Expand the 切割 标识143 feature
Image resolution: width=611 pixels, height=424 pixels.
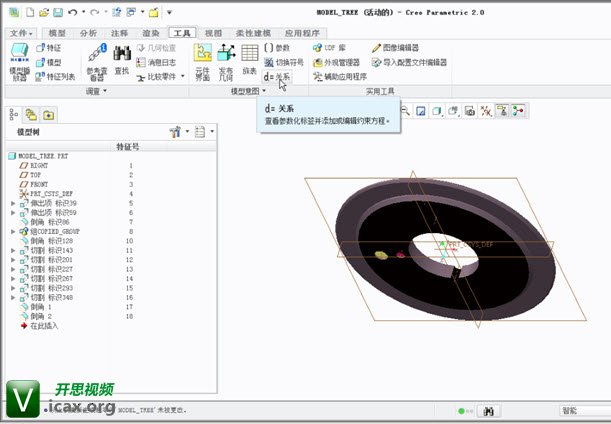[x=13, y=250]
